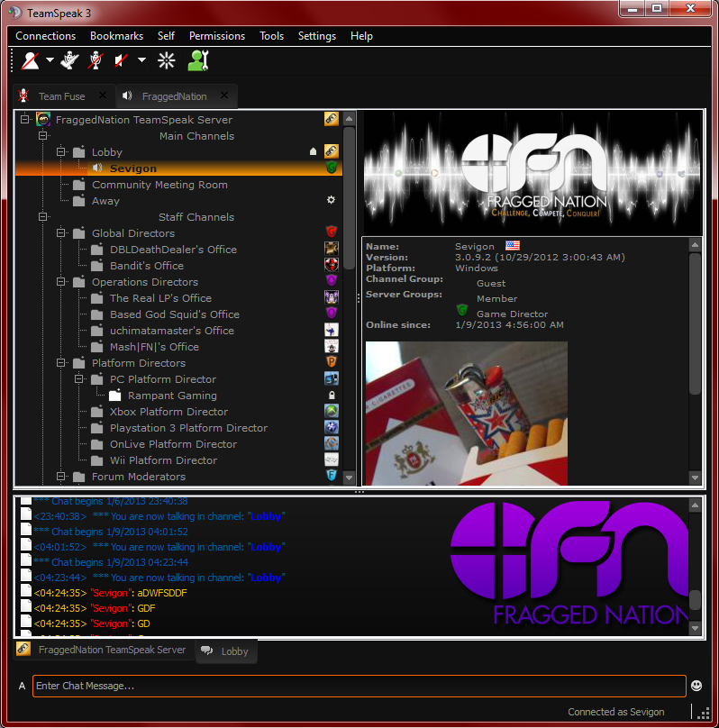Open contacts manager toolbar icon
The height and width of the screenshot is (728, 719).
(198, 61)
